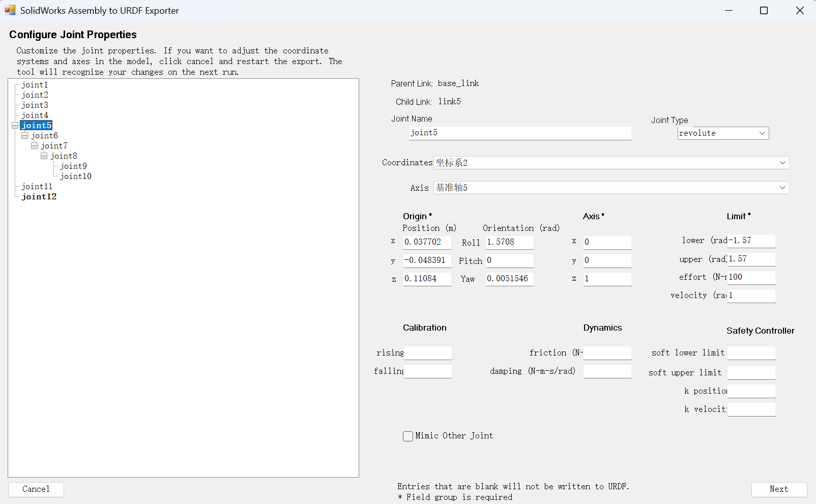Click the velocity limit field
816x504 pixels.
[751, 295]
